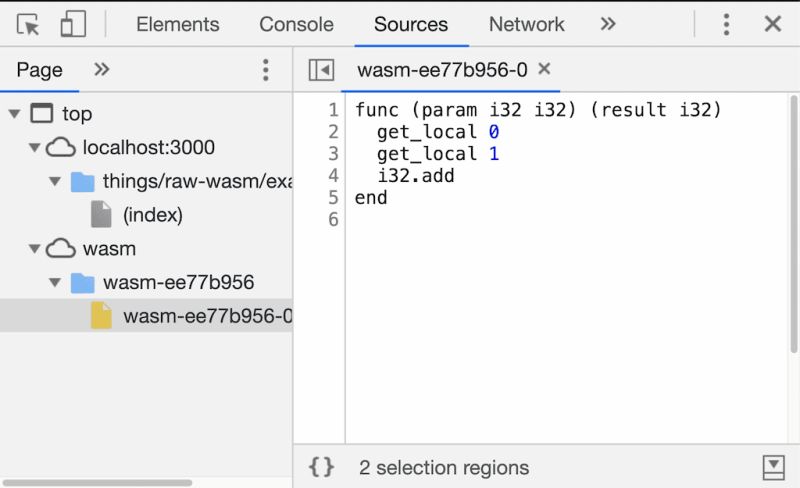800x488 pixels.
Task: Close the DevTools panel
Action: [x=772, y=23]
